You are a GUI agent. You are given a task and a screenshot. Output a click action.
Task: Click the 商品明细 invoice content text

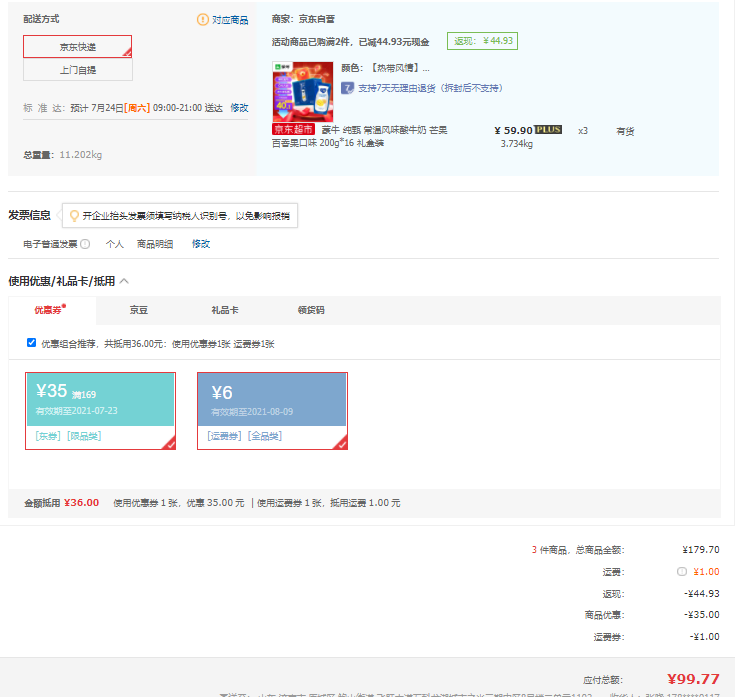pos(155,244)
